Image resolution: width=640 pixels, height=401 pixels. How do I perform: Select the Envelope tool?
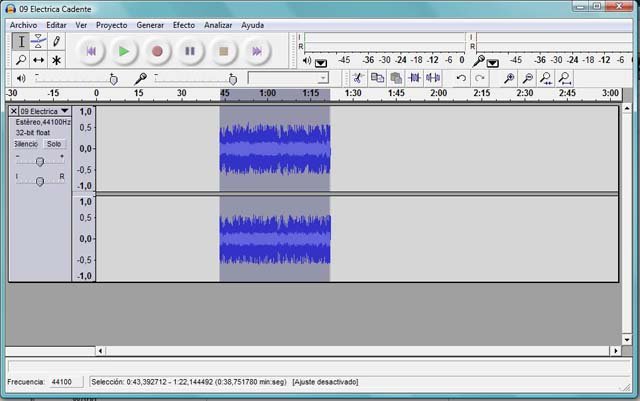[38, 41]
